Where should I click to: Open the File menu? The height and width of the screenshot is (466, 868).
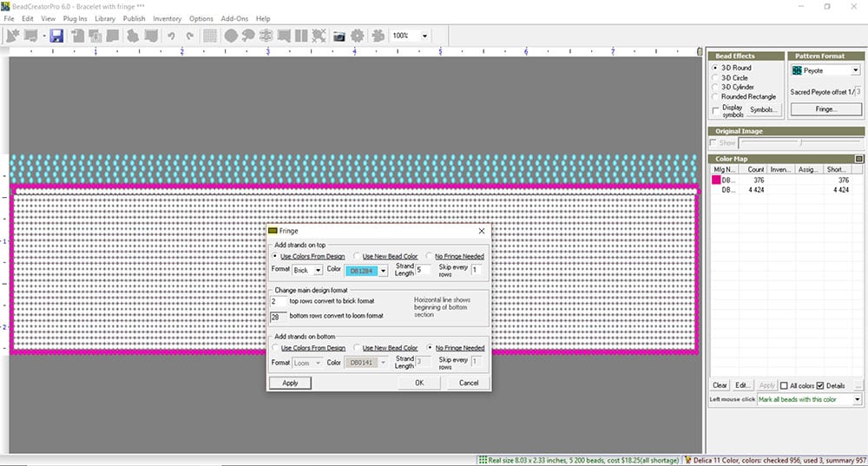[x=9, y=18]
